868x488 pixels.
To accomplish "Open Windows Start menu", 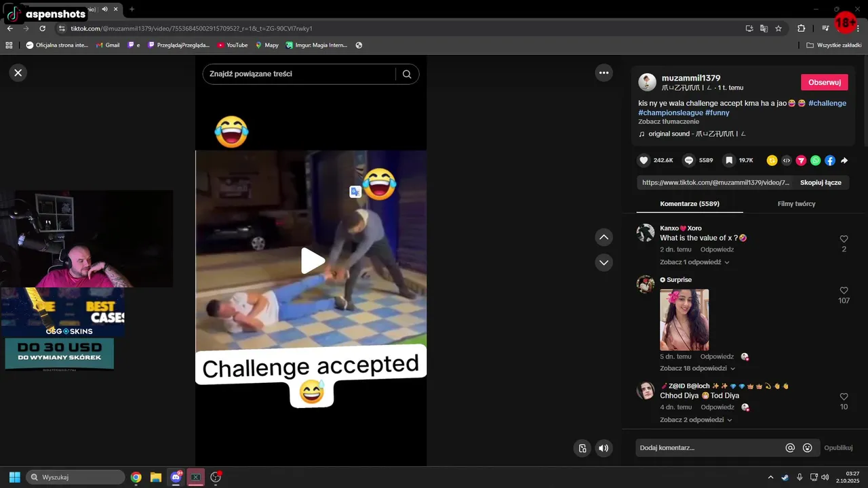I will (x=14, y=477).
